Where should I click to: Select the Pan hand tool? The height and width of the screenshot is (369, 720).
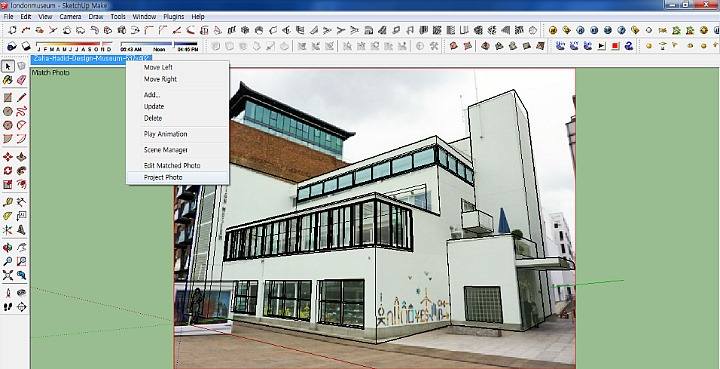click(x=22, y=248)
